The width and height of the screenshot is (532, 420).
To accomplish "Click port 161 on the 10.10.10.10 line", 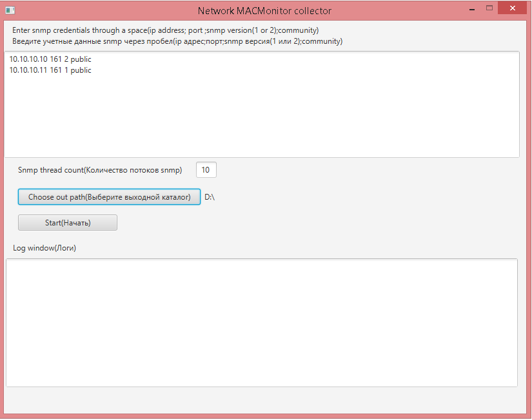I will pyautogui.click(x=55, y=59).
